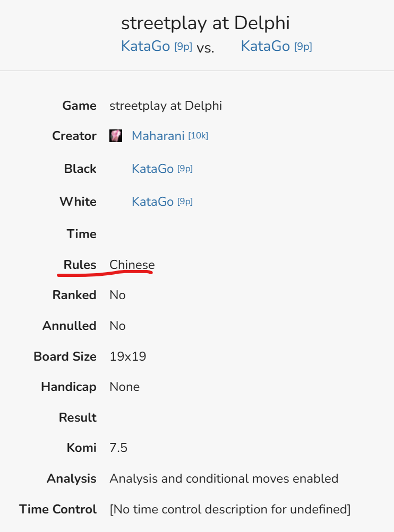
Task: Open the White player KataGo link
Action: coord(152,202)
